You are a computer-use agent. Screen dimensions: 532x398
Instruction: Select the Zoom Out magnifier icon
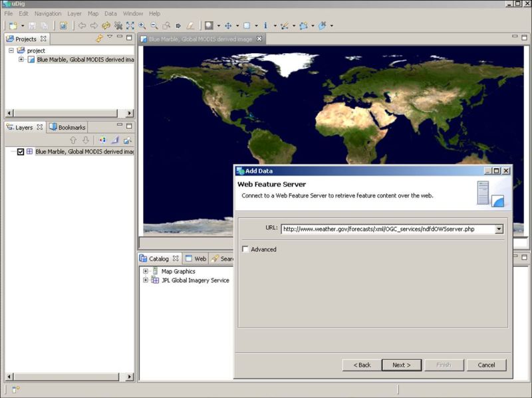click(x=154, y=26)
